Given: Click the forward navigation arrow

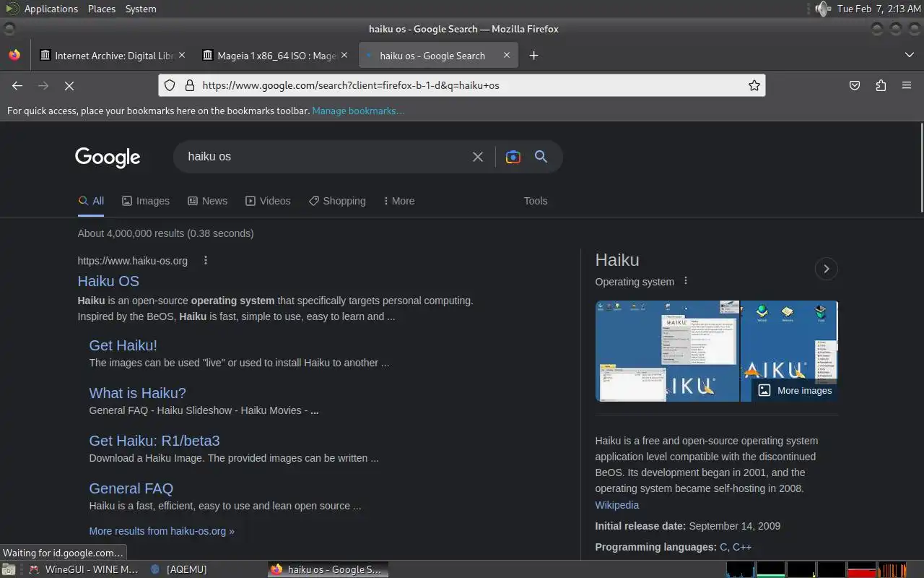Looking at the screenshot, I should 43,86.
